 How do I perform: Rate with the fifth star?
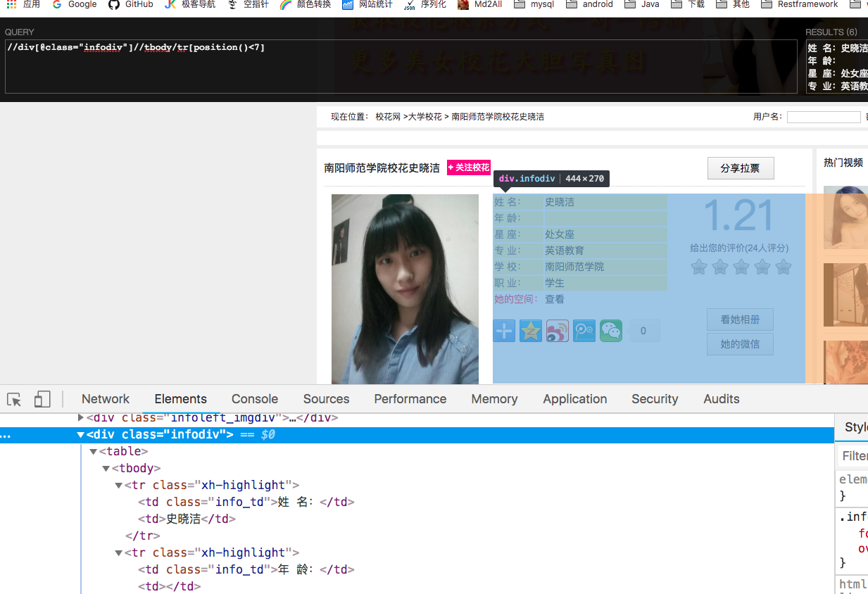[x=784, y=267]
